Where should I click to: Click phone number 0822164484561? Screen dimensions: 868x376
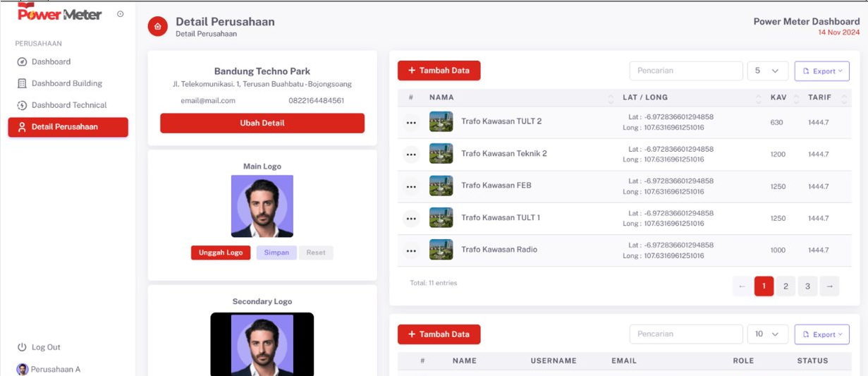click(316, 101)
